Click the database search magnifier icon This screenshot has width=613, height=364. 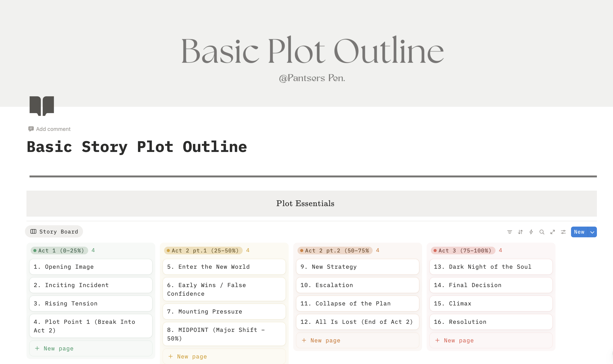pos(542,232)
